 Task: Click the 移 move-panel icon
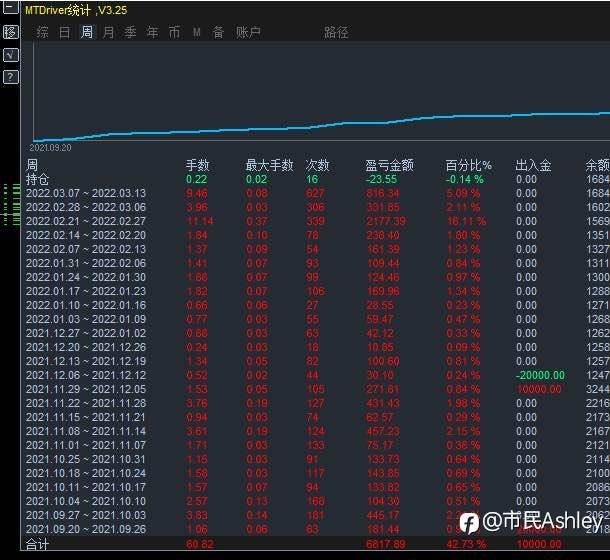(11, 32)
